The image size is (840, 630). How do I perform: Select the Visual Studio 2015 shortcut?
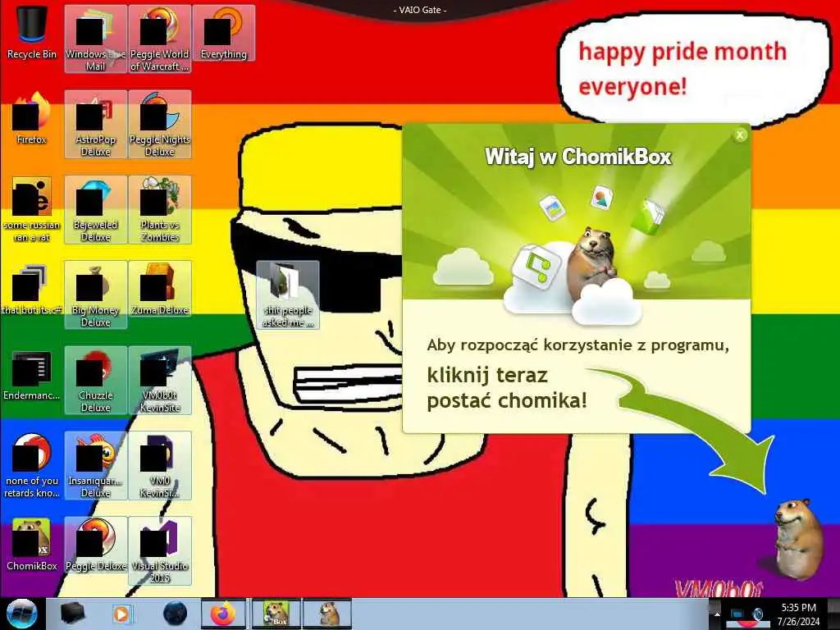click(160, 550)
